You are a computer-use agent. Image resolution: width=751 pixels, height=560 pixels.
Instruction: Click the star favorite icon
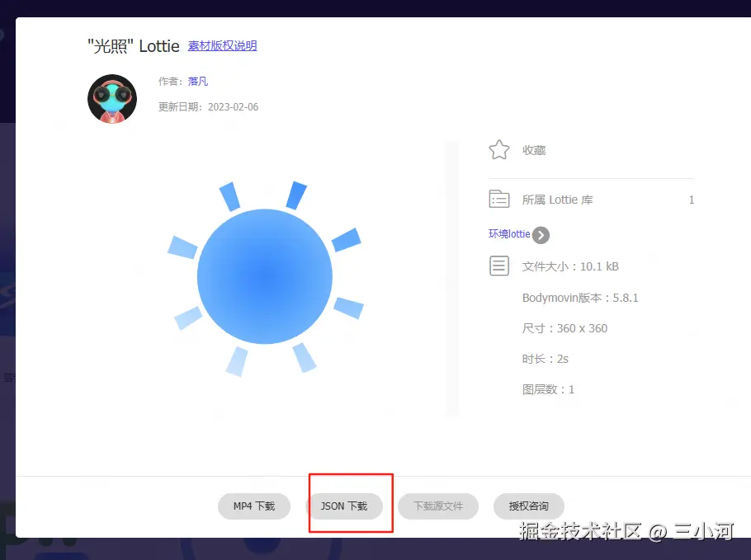coord(499,150)
